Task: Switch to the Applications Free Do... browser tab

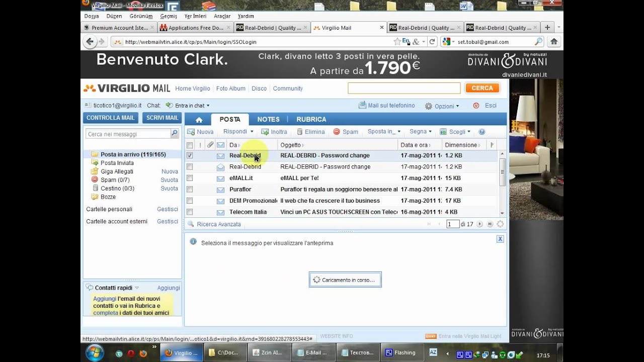Action: pos(196,28)
